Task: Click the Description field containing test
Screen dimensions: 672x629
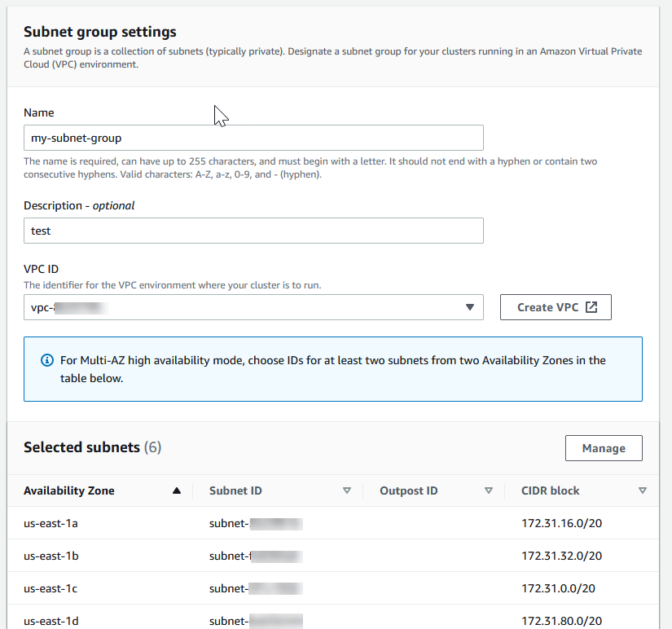Action: point(253,231)
